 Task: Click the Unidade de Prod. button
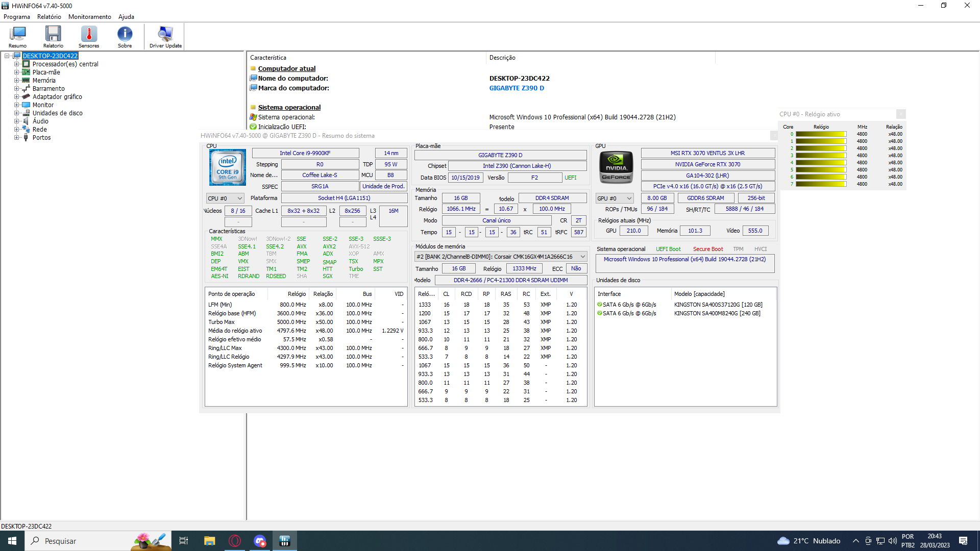[383, 187]
